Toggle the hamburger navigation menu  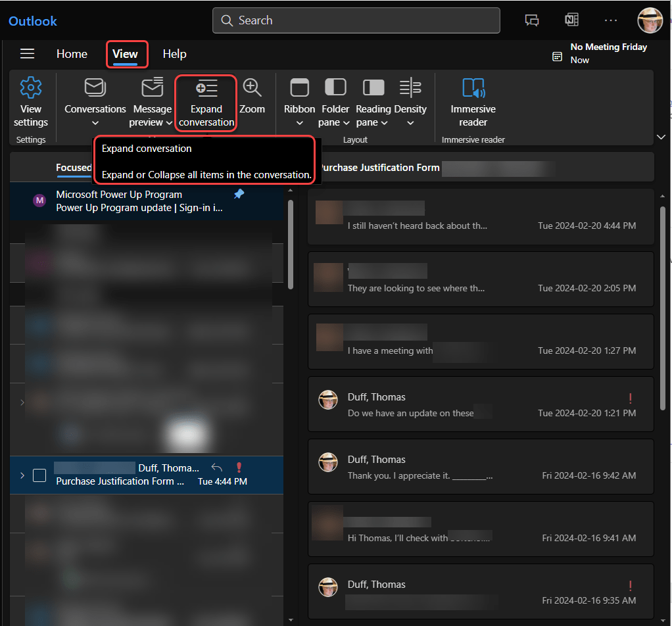point(27,54)
